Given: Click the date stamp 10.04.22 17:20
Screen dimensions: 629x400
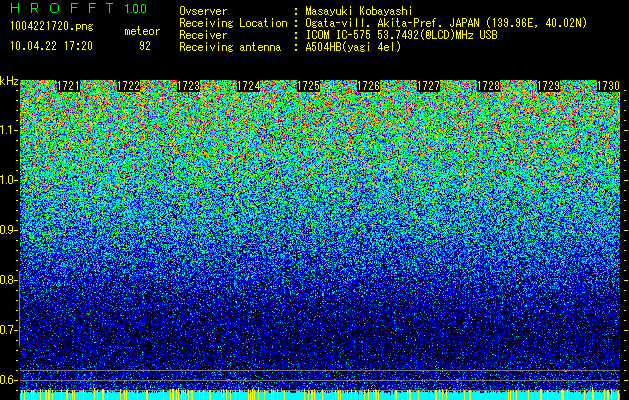Looking at the screenshot, I should point(51,46).
